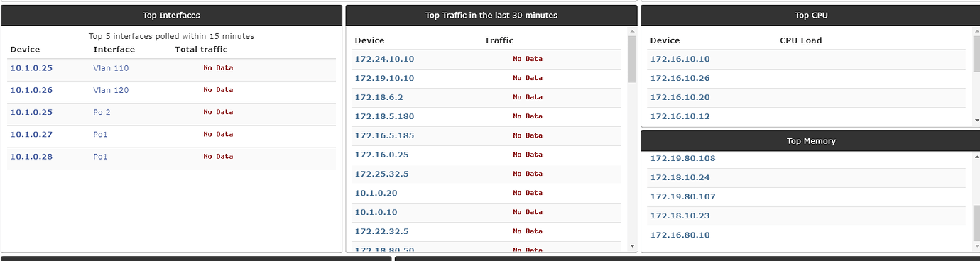Select device 172.16.5.185 in Top Traffic
The width and height of the screenshot is (980, 261).
pyautogui.click(x=384, y=135)
